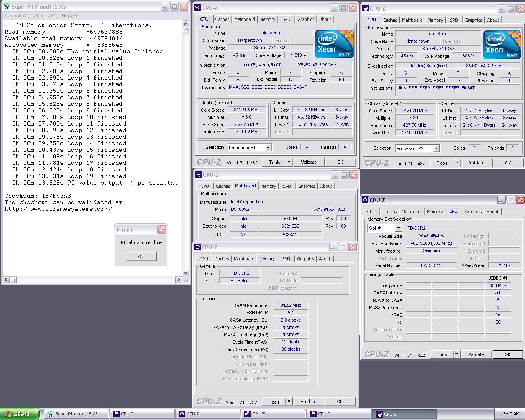Click the CPU-Z title icon of the Memory window
525x420 pixels.
197,247
